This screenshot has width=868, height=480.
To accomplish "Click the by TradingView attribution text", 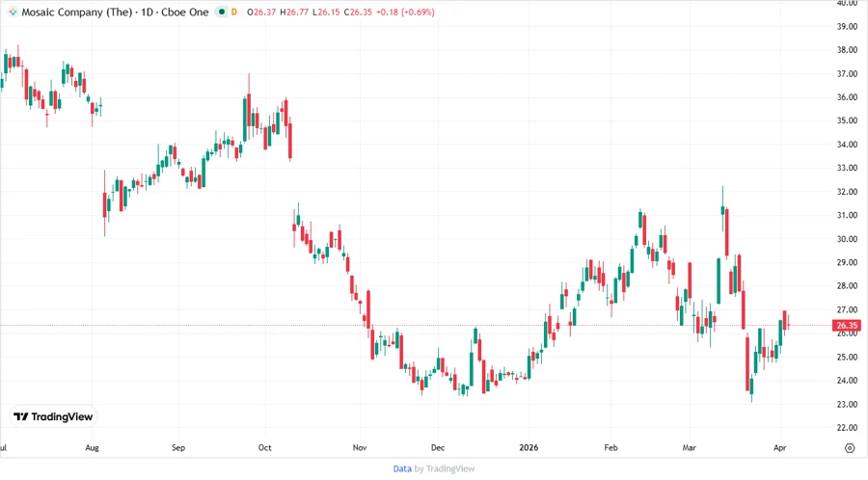I will click(x=445, y=468).
